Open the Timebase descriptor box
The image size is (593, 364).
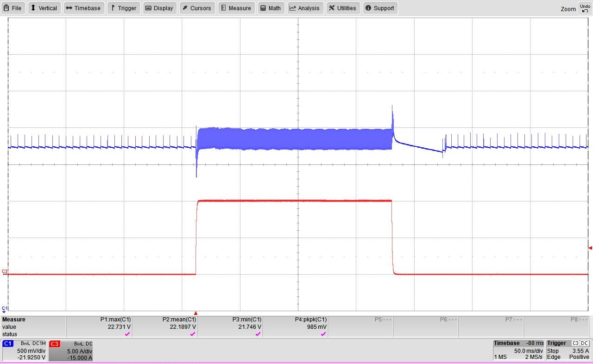pyautogui.click(x=518, y=350)
